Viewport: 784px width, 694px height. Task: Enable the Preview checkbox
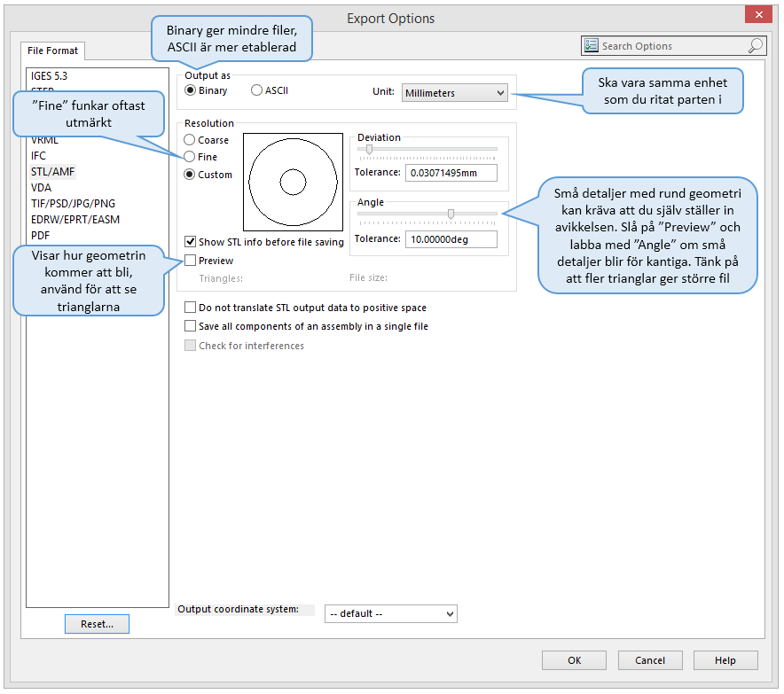pyautogui.click(x=191, y=261)
